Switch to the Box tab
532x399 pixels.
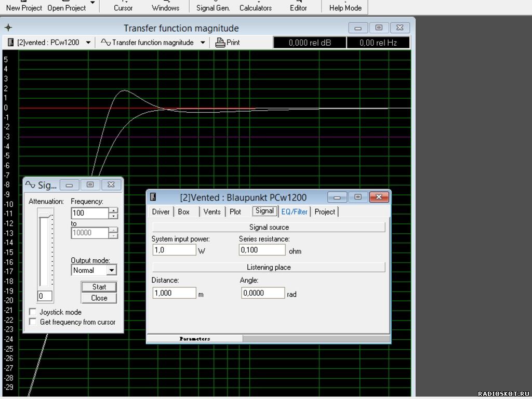coord(183,212)
